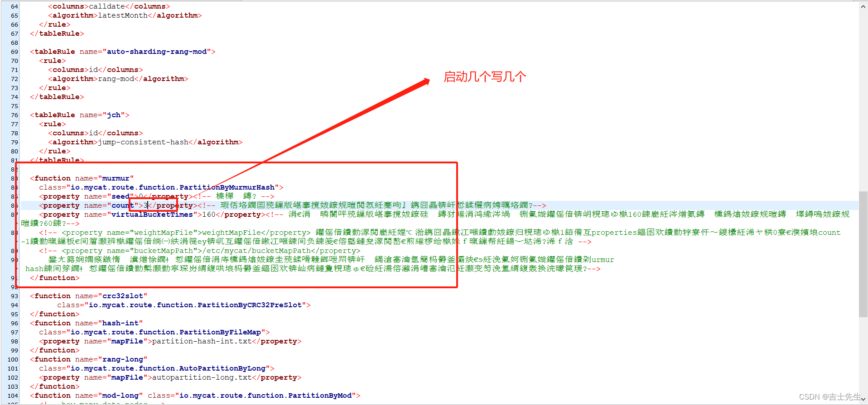Click tableRule name 'auto-sharding-rang-mod'
The image size is (868, 405).
[157, 52]
